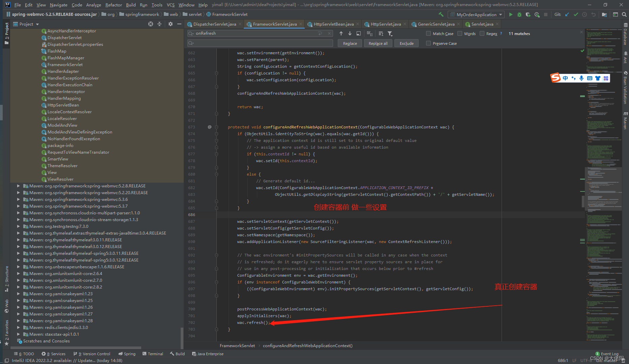Open search results in Find window icon
This screenshot has width=629, height=364.
359,33
